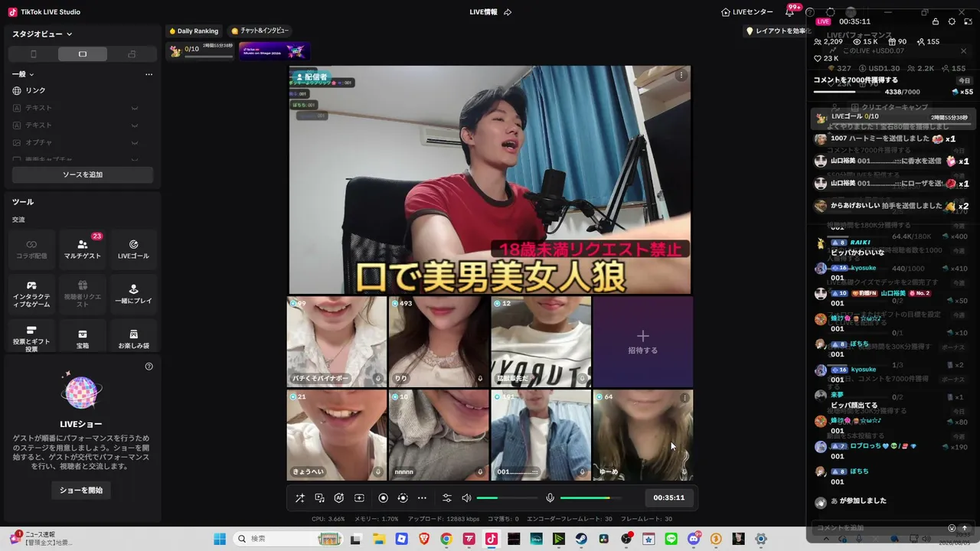Click the dashed-circle replay capture icon
Screen dimensions: 980x551
tap(403, 498)
